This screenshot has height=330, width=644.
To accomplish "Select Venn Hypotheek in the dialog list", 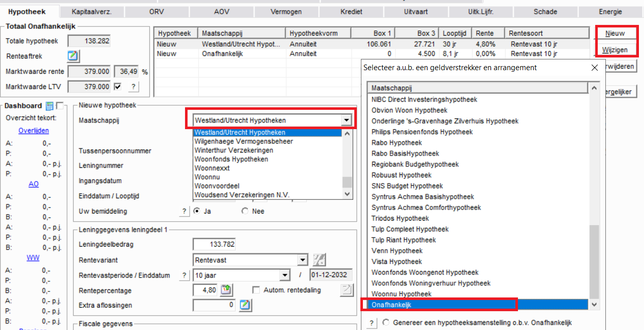I will (478, 251).
